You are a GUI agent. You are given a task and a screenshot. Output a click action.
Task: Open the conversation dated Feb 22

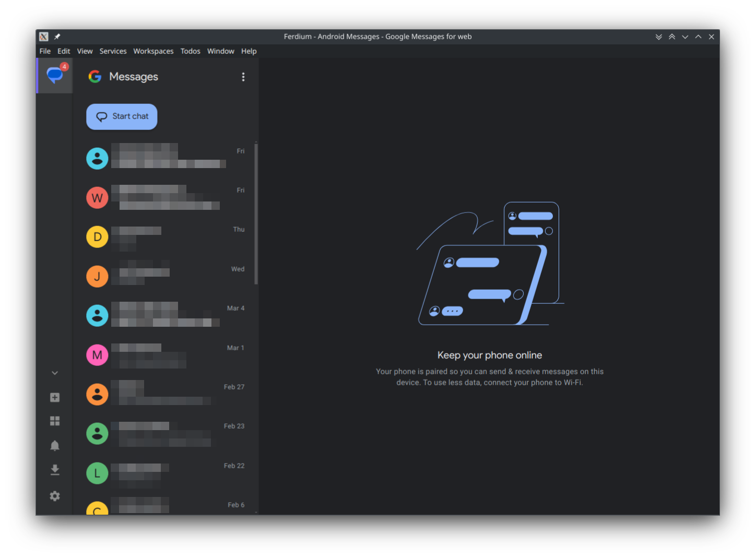point(166,473)
